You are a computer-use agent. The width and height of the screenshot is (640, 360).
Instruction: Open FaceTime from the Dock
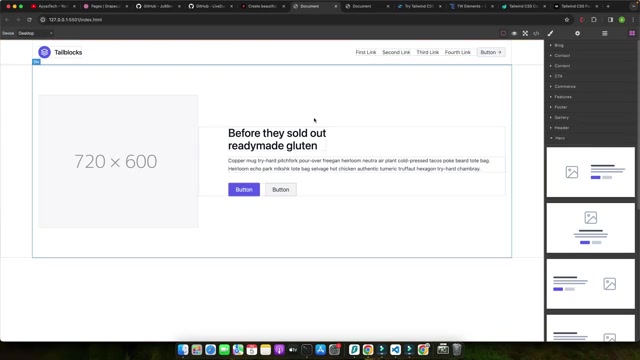(x=224, y=350)
